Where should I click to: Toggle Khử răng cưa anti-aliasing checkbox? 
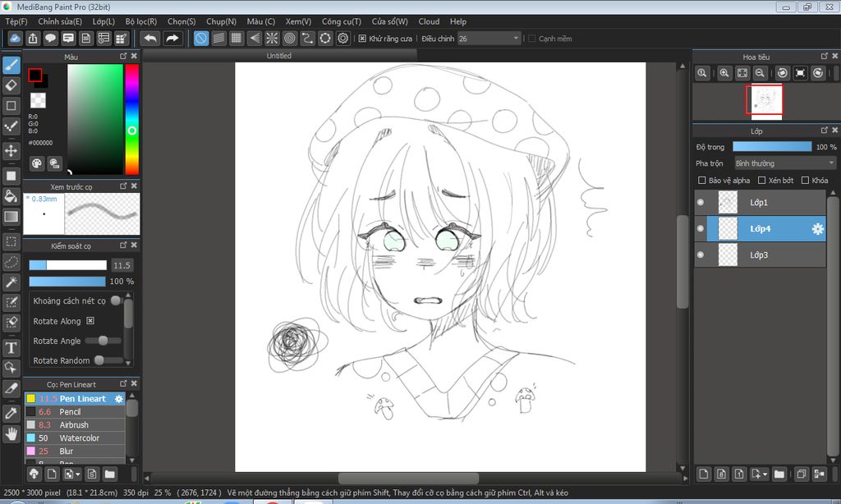[362, 39]
